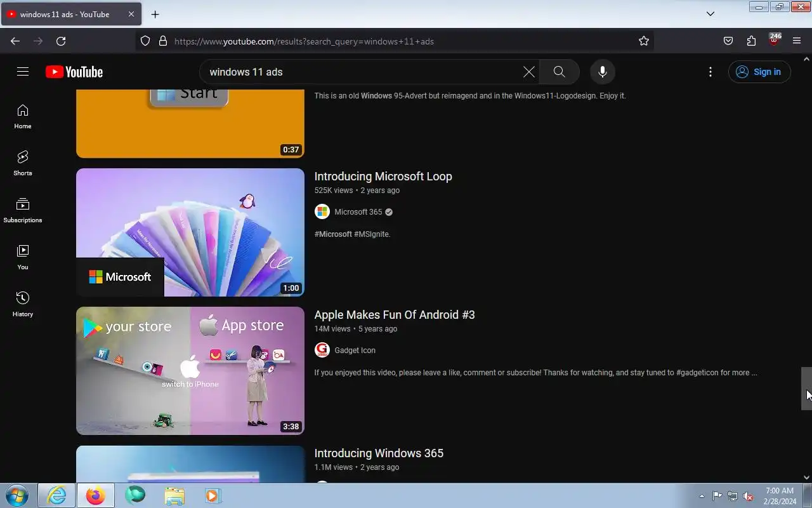Image resolution: width=812 pixels, height=508 pixels.
Task: Click the scrollbar down arrow
Action: 807,478
